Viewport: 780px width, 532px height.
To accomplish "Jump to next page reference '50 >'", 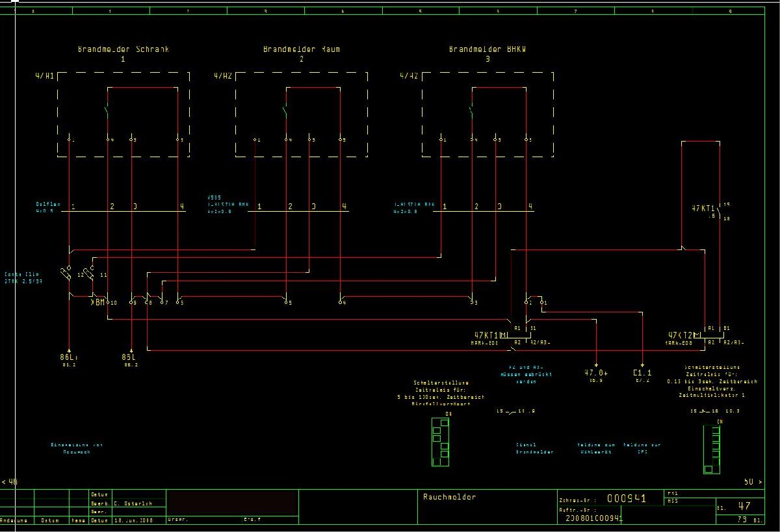I will [753, 481].
